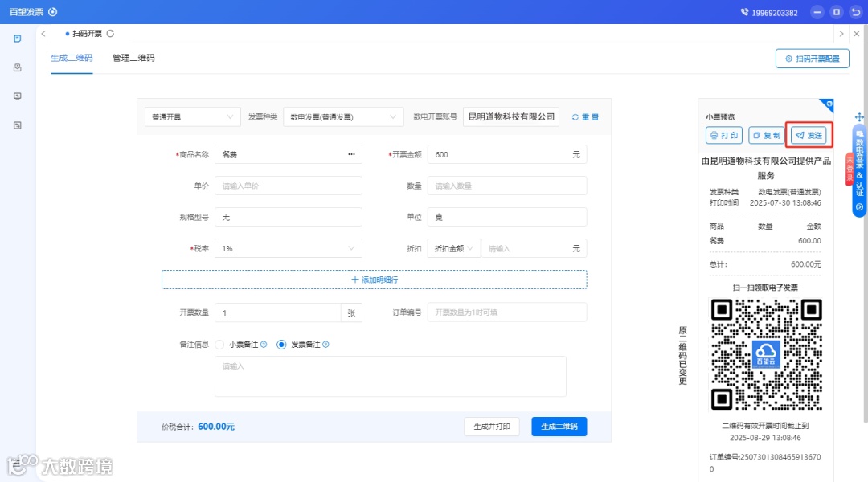
Task: Open the transfer list icon in left sidebar
Action: coord(18,125)
